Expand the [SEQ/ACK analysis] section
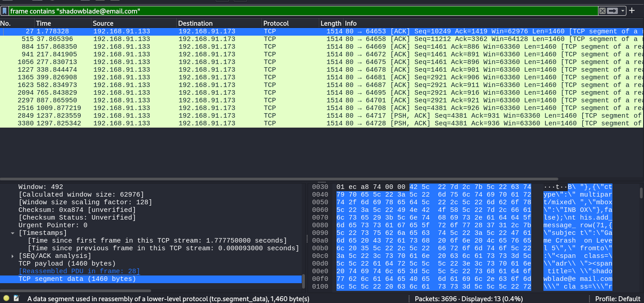The image size is (644, 303). 13,256
